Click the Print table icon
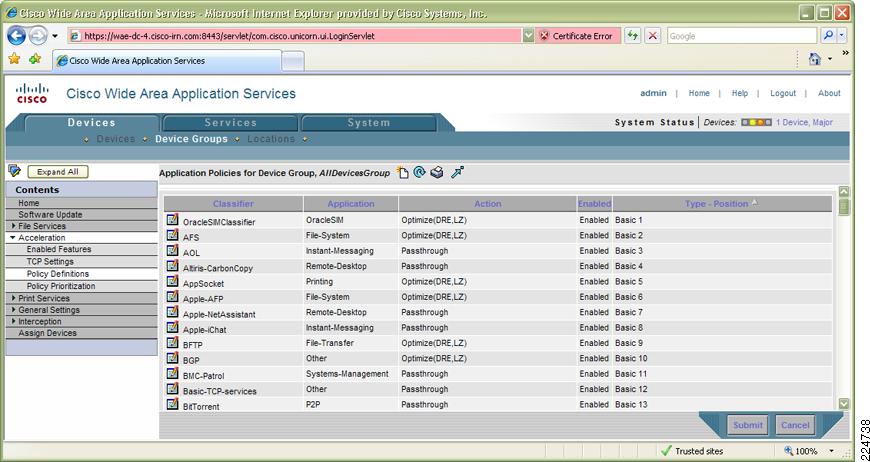The image size is (870, 462). click(x=437, y=172)
